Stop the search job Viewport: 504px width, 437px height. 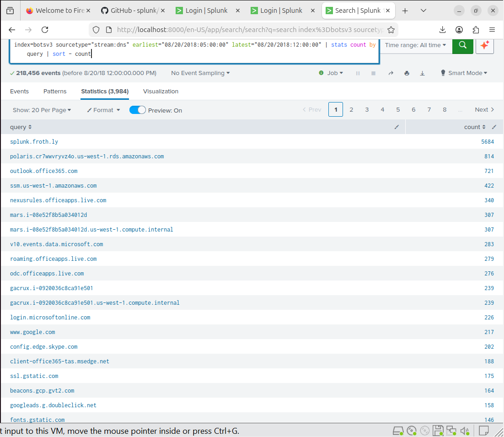[x=374, y=73]
